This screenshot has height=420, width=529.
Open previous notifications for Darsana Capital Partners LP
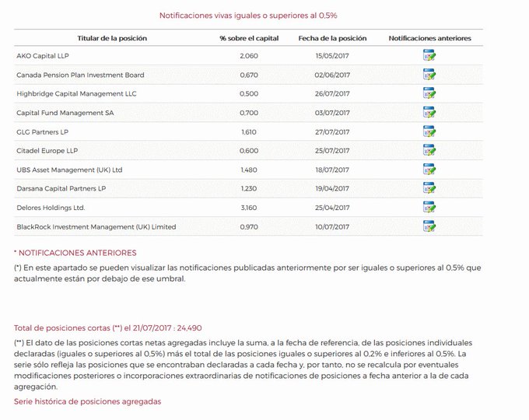tap(429, 188)
